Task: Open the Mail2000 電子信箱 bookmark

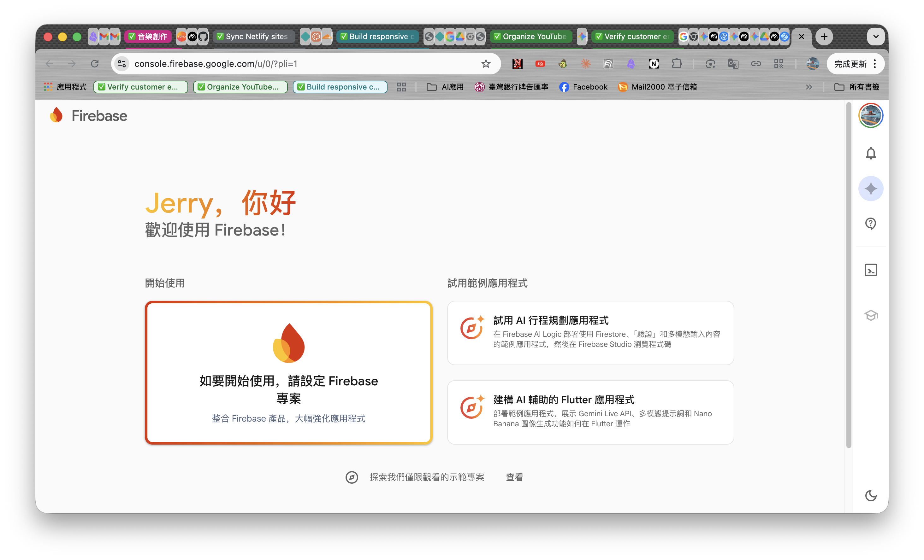Action: click(657, 87)
